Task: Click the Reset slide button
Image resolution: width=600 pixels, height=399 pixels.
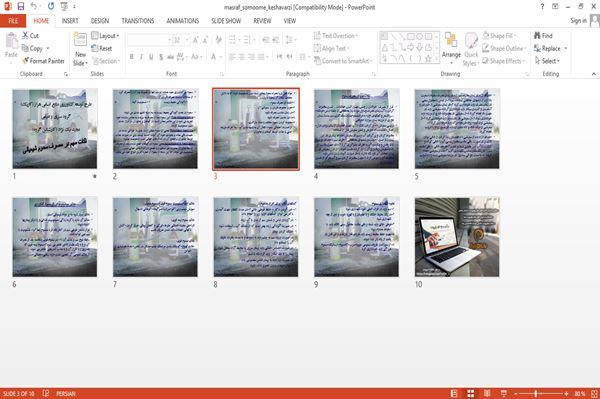Action: pyautogui.click(x=102, y=49)
